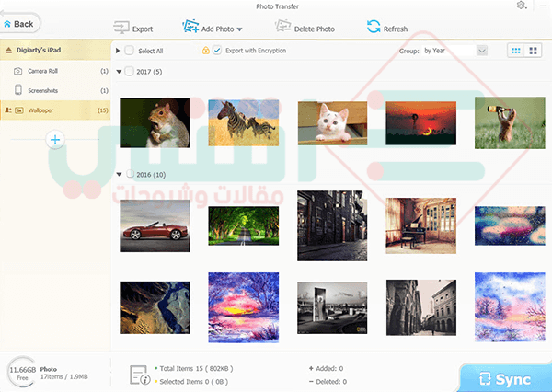Click the Camera Roll camera icon
Screen dimensions: 552x392
[x=18, y=71]
